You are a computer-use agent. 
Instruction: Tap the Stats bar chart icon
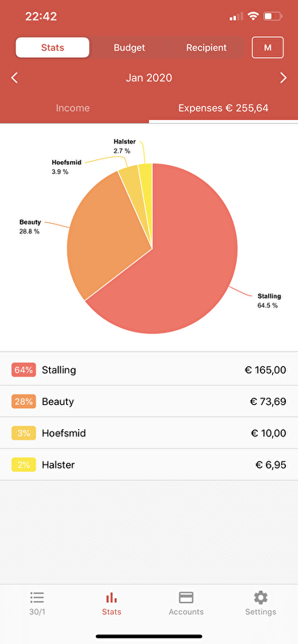[x=111, y=597]
